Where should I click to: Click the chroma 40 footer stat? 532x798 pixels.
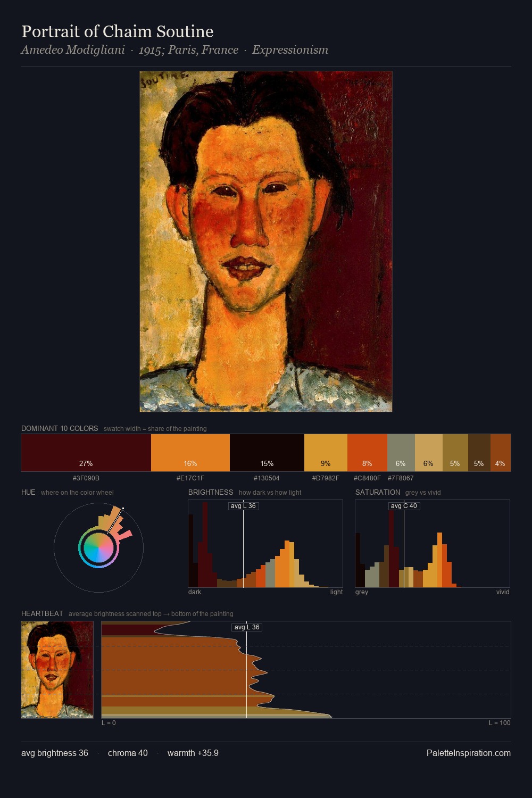click(128, 753)
